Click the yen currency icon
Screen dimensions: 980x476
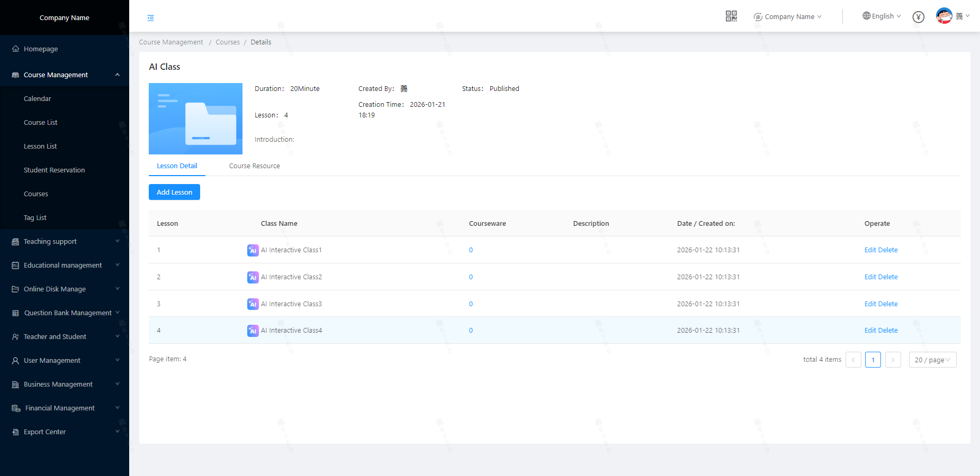[x=919, y=17]
